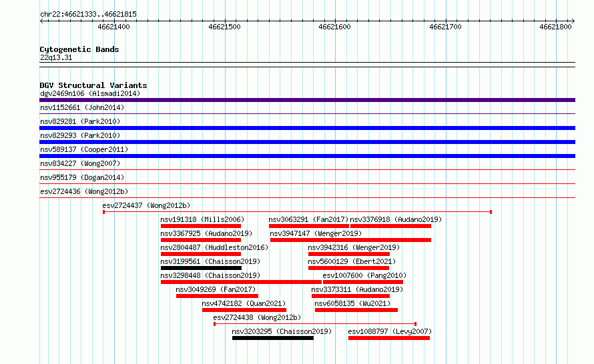
Task: Click the DGV Structural Variants track heading
Action: pos(93,85)
